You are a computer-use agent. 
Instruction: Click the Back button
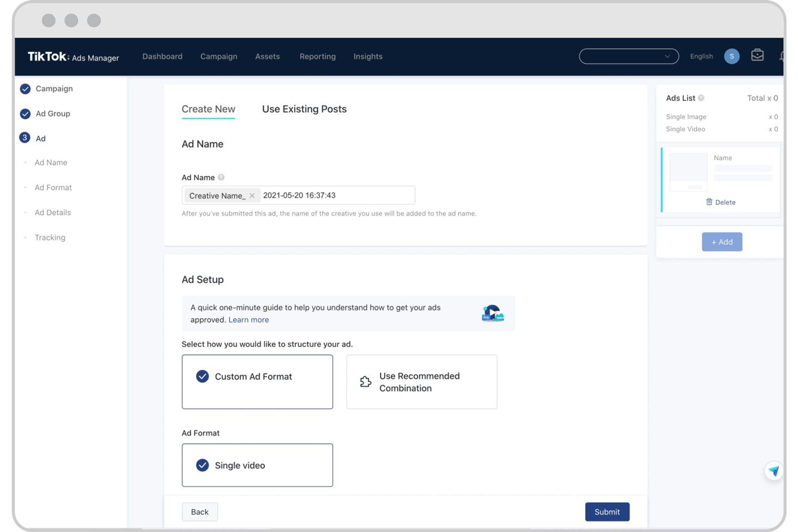coord(199,512)
